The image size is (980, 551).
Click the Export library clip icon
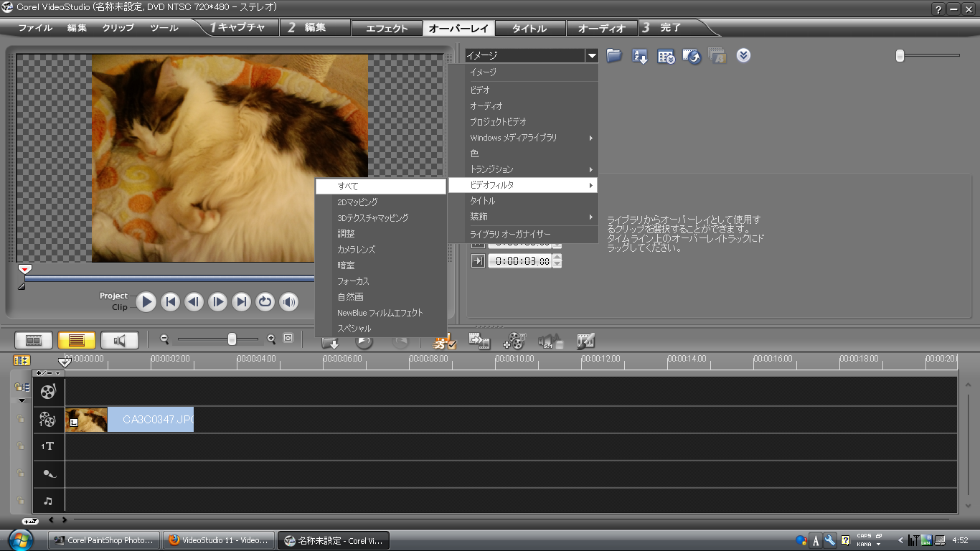coord(692,56)
